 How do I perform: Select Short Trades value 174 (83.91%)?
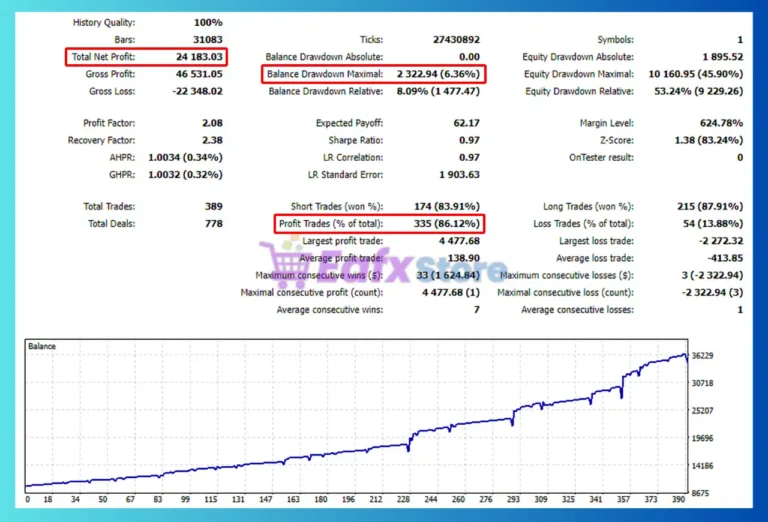[x=447, y=206]
